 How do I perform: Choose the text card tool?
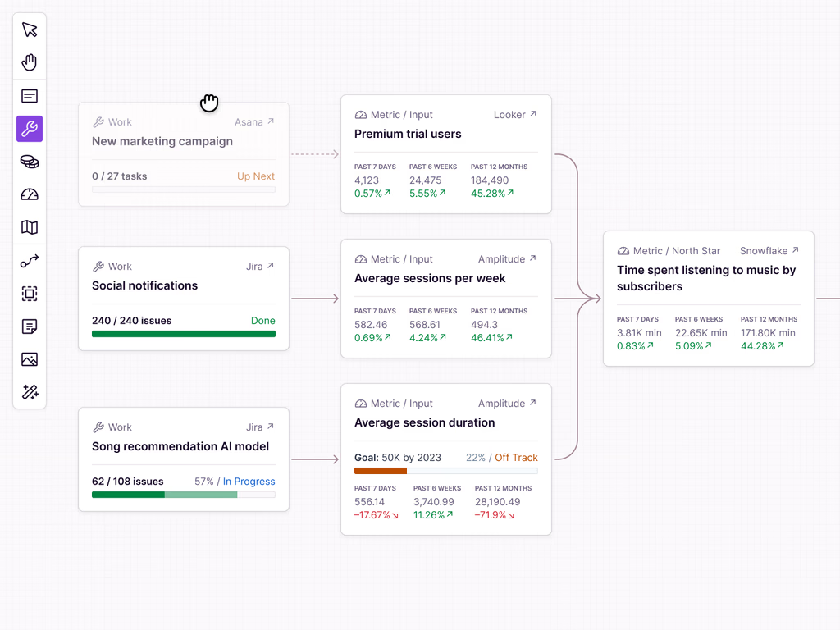[x=30, y=96]
